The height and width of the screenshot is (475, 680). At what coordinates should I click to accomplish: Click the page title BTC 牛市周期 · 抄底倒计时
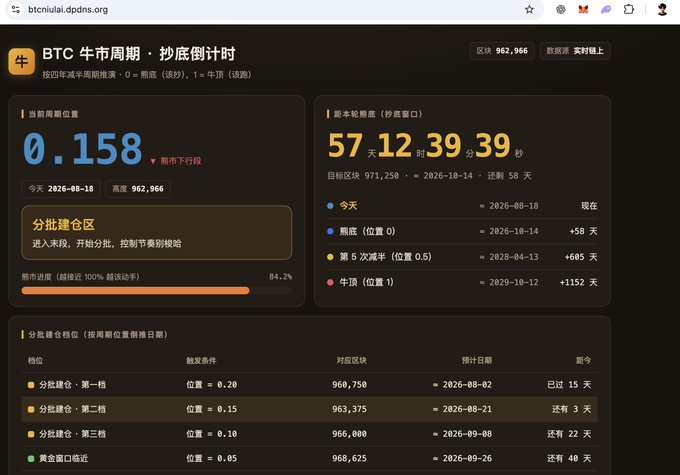pos(139,54)
